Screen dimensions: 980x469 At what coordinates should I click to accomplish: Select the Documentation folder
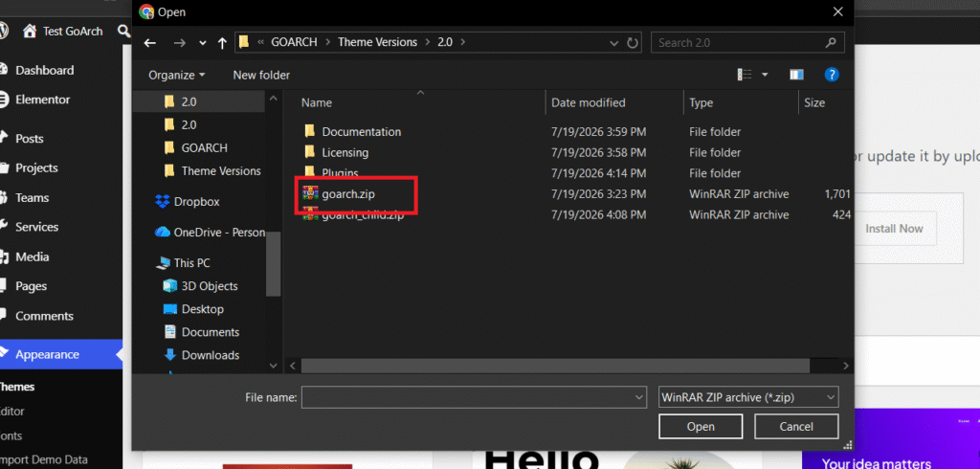tap(361, 132)
